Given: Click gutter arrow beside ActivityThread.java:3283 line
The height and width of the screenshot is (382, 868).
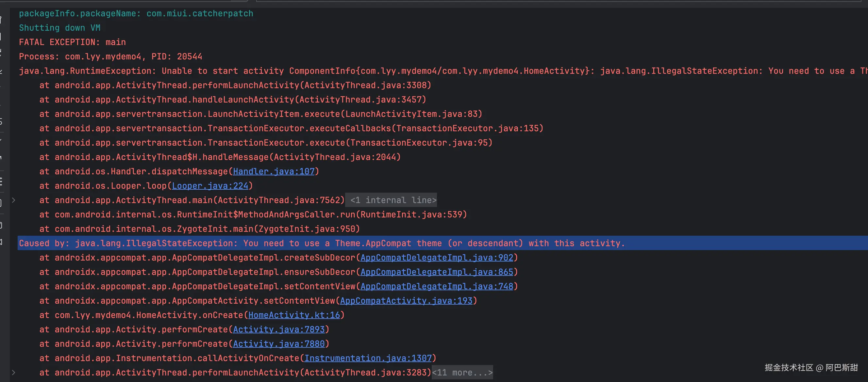Looking at the screenshot, I should (x=13, y=373).
